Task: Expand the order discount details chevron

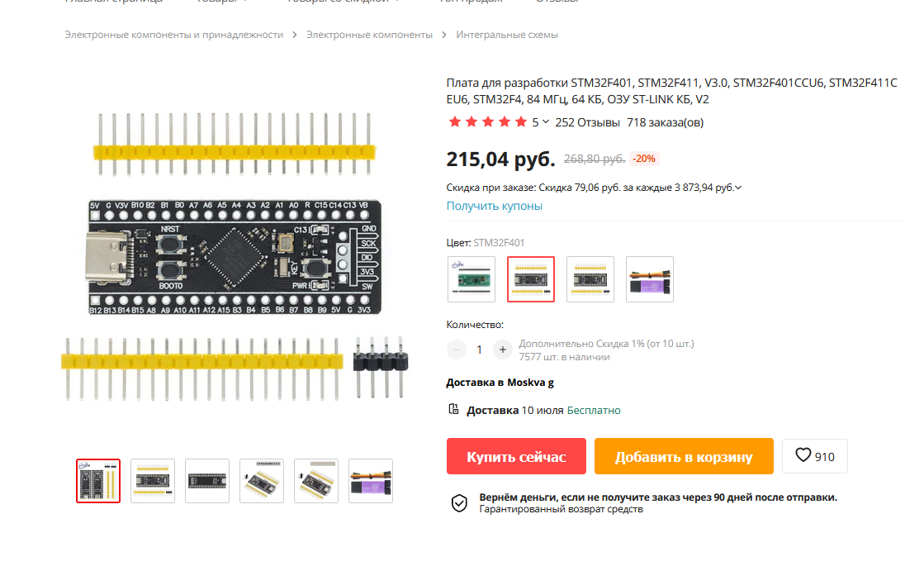Action: [x=738, y=188]
